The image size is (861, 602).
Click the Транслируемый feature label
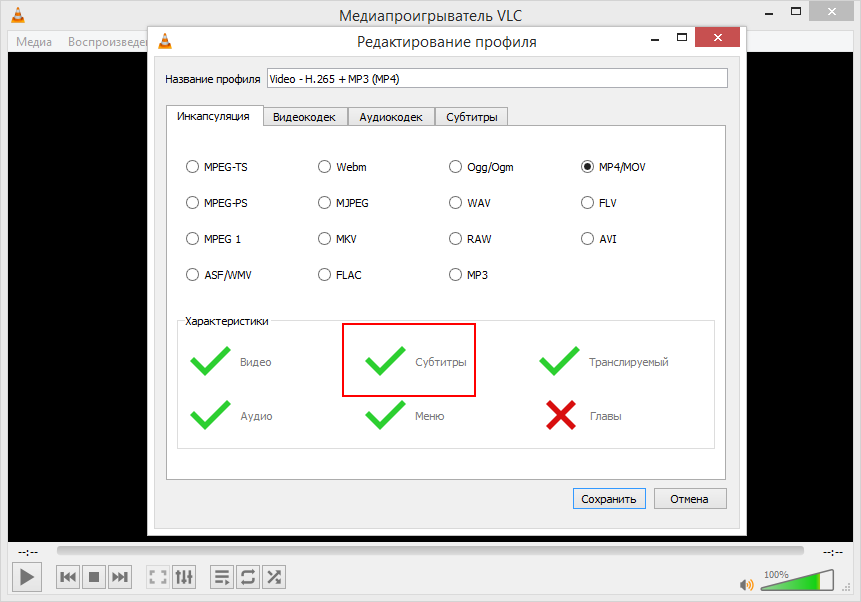pyautogui.click(x=629, y=363)
